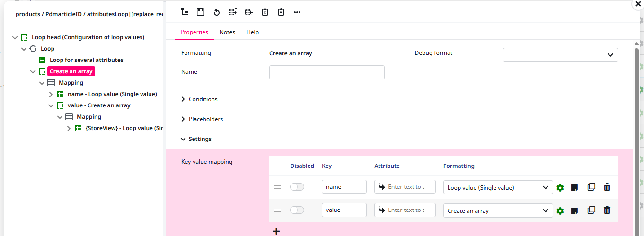Image resolution: width=644 pixels, height=236 pixels.
Task: Delete the value mapping row
Action: (607, 210)
